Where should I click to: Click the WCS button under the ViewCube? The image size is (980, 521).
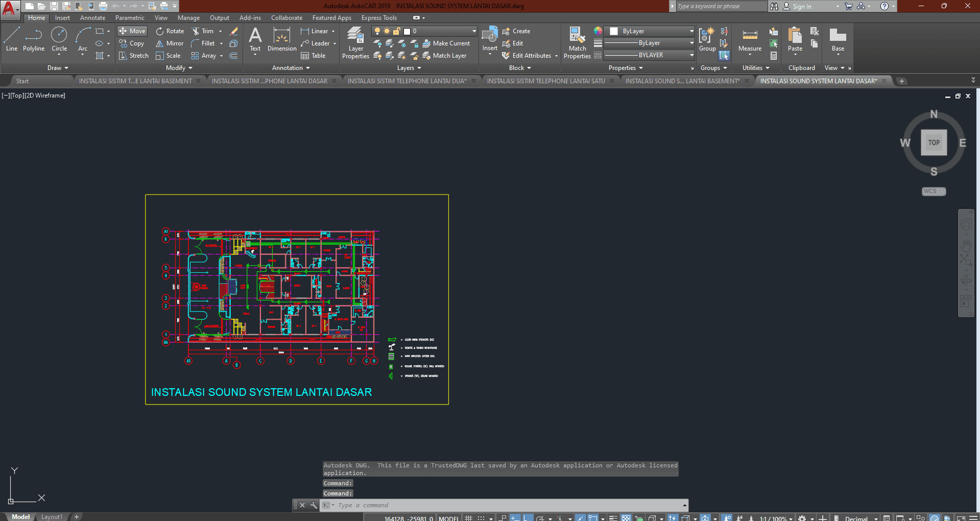click(934, 191)
